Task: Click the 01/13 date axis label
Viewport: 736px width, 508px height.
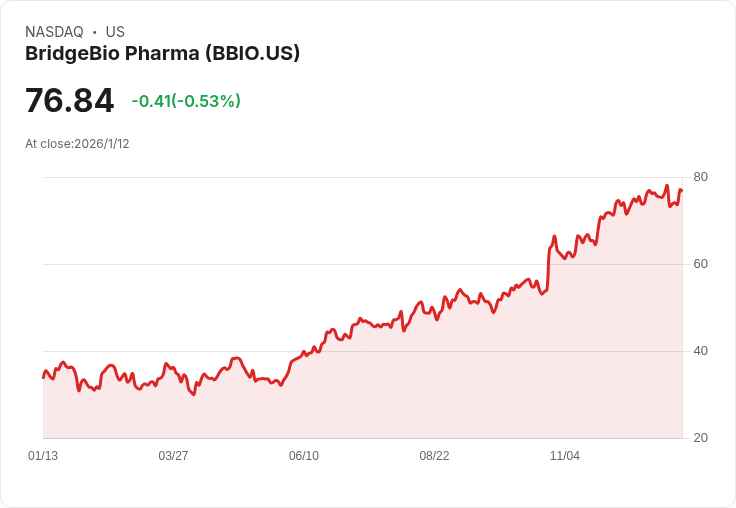Action: click(x=43, y=456)
